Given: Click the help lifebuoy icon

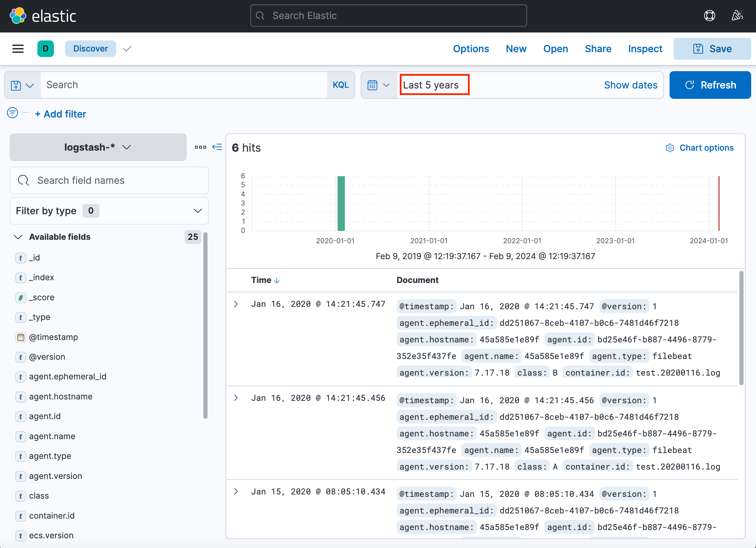Looking at the screenshot, I should (x=709, y=16).
